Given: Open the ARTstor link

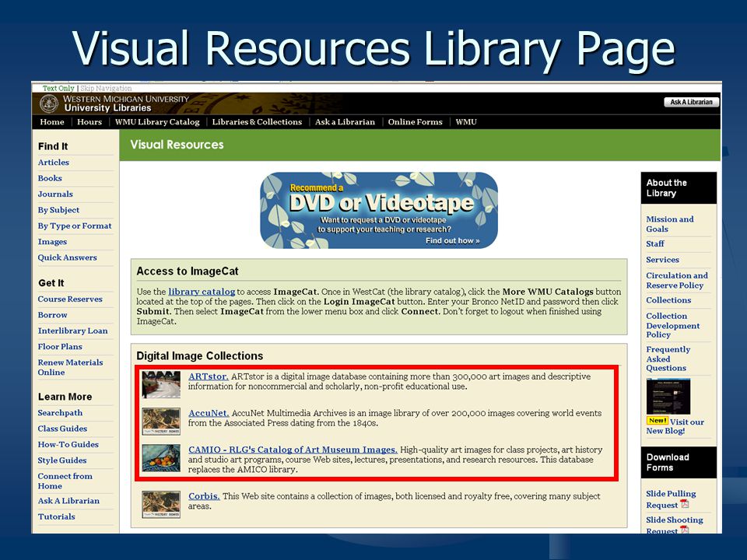Looking at the screenshot, I should coord(209,376).
